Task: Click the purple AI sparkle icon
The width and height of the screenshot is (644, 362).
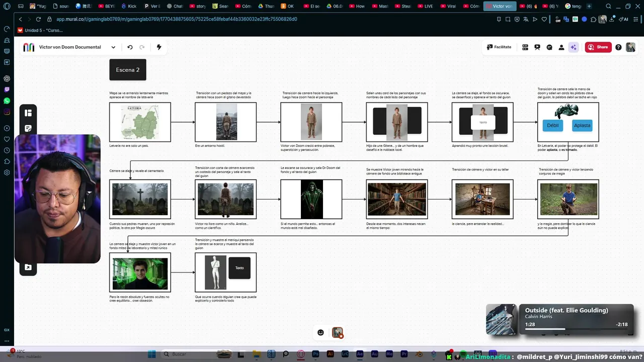Action: coord(573,47)
